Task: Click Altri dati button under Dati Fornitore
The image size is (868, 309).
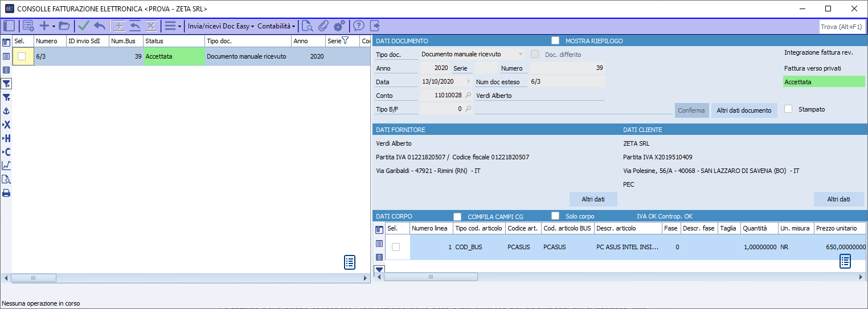Action: (x=593, y=199)
